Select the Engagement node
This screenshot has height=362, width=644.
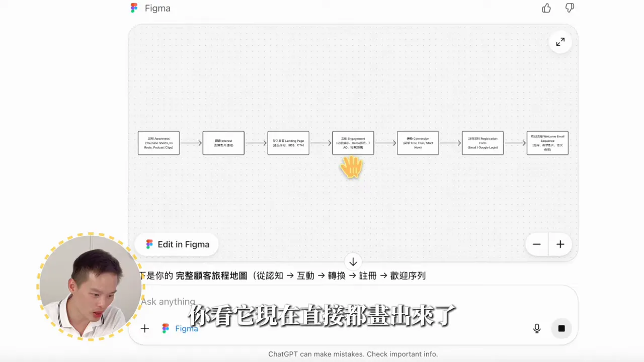353,143
